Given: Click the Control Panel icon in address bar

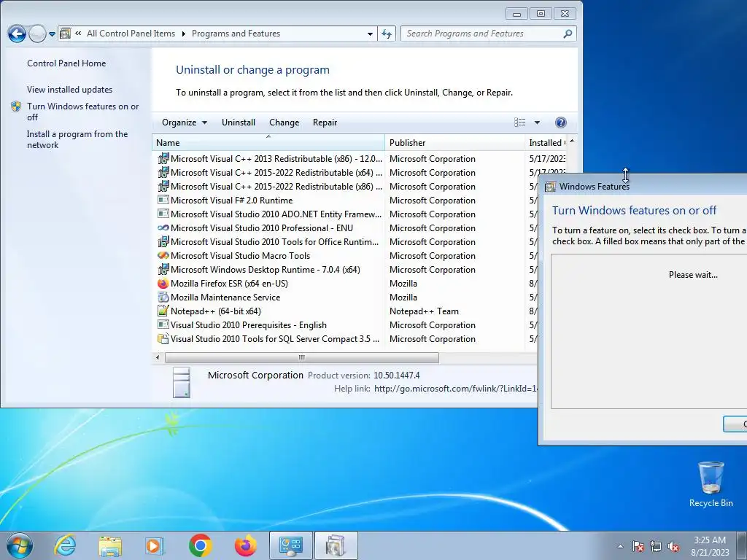Looking at the screenshot, I should point(66,34).
